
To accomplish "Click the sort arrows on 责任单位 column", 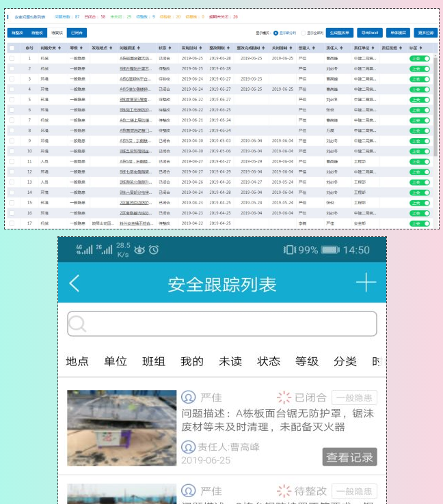I will [x=373, y=48].
